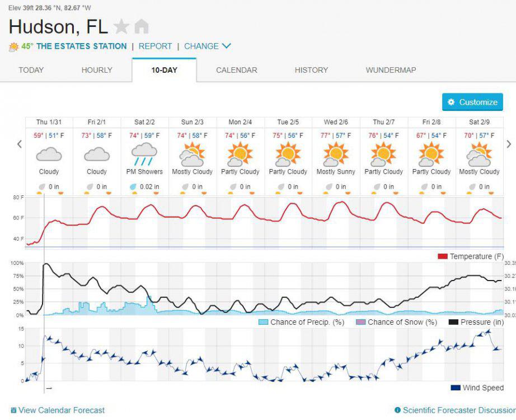
Task: Toggle Pressure (in) legend entry
Action: coord(476,322)
